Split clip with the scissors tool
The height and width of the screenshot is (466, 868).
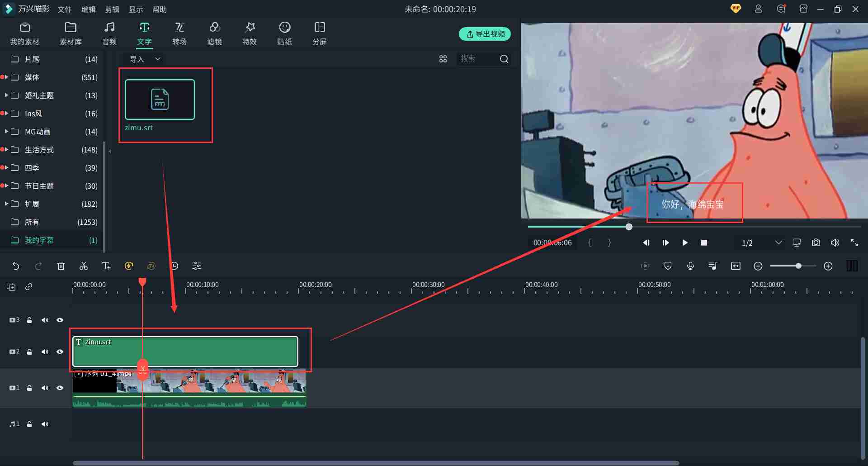pyautogui.click(x=84, y=266)
